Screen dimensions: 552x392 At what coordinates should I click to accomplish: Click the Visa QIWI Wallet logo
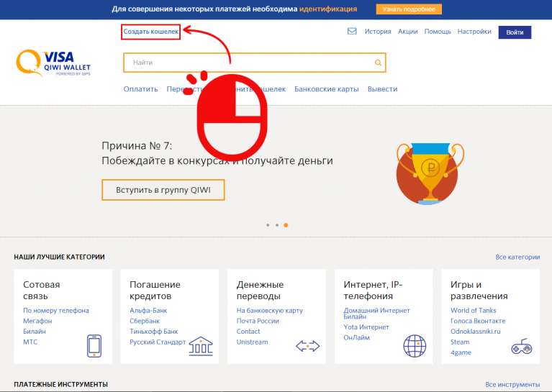coord(53,63)
